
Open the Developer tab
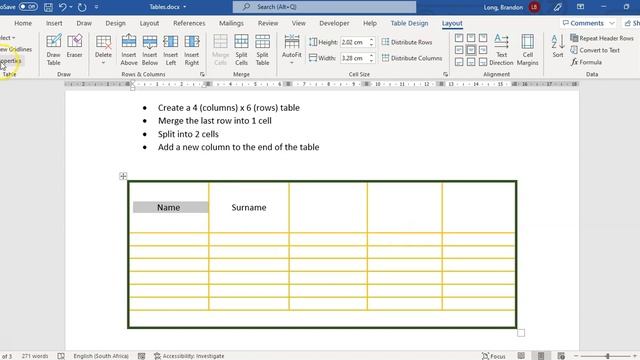[x=334, y=23]
